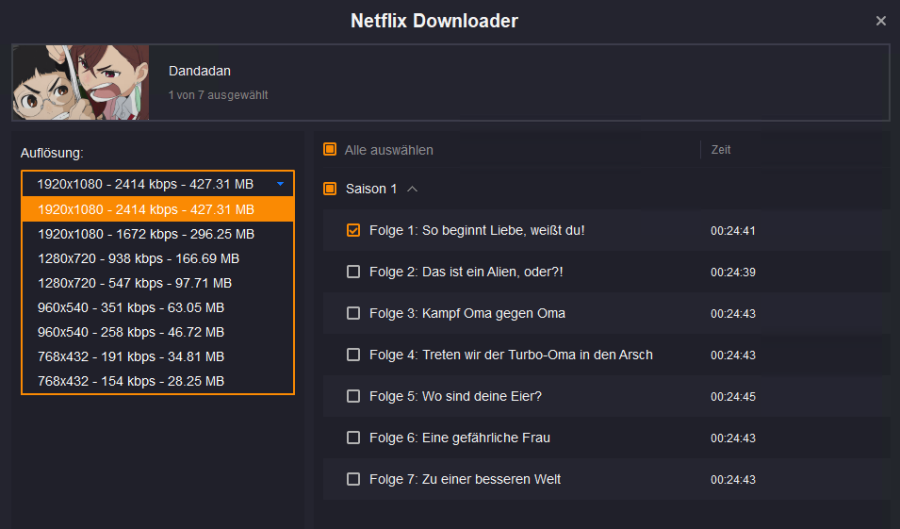This screenshot has height=529, width=900.
Task: Tick Folge 5: Wo sind deine Eier?
Action: point(353,396)
